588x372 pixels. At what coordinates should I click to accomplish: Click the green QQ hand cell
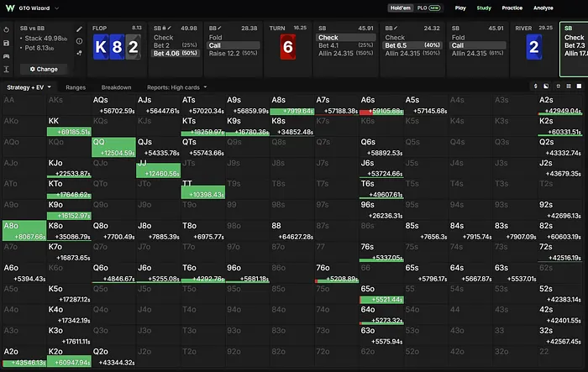coord(113,147)
